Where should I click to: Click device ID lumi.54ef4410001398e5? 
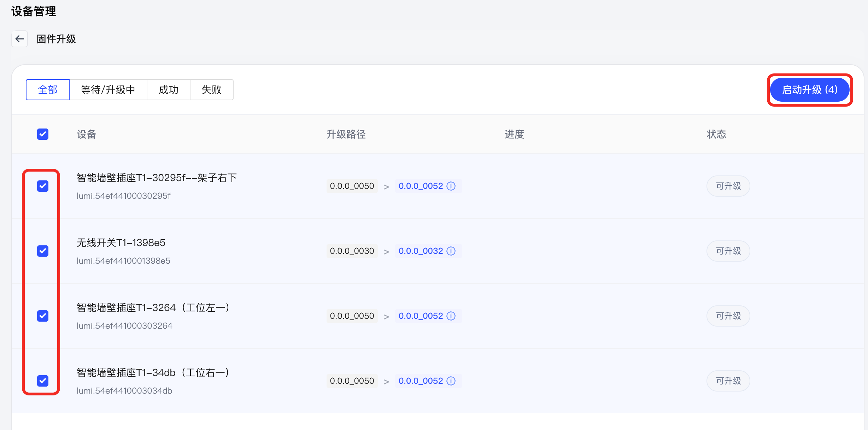pos(124,261)
